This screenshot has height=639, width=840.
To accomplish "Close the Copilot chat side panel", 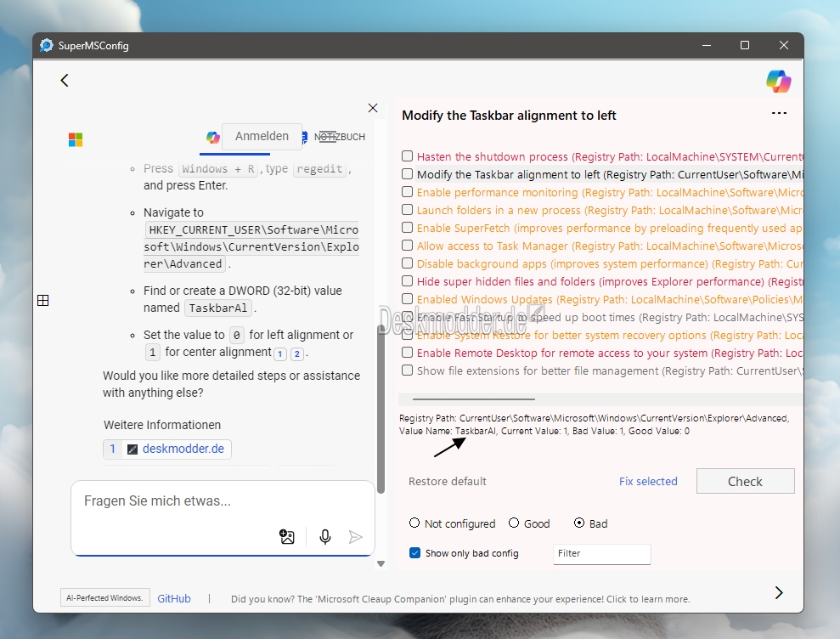I will (373, 108).
